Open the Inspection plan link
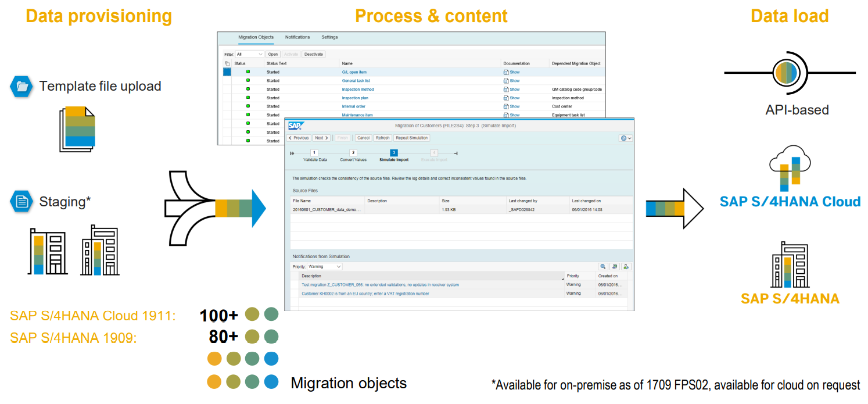868x404 pixels. (x=355, y=98)
